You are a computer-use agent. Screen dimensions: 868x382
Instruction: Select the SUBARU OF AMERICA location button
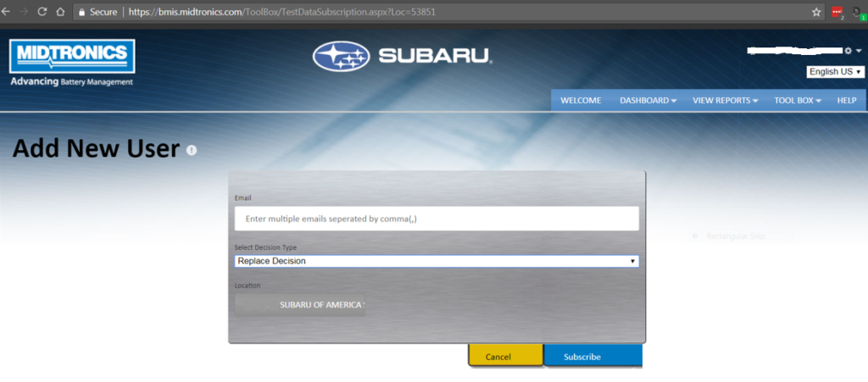pos(299,305)
